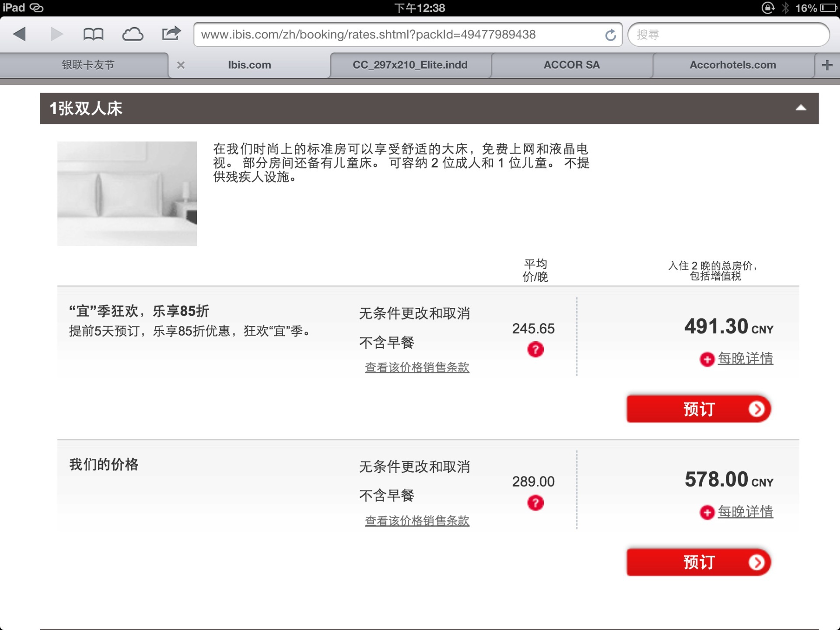The height and width of the screenshot is (630, 840).
Task: Reload page with refresh icon
Action: 610,35
